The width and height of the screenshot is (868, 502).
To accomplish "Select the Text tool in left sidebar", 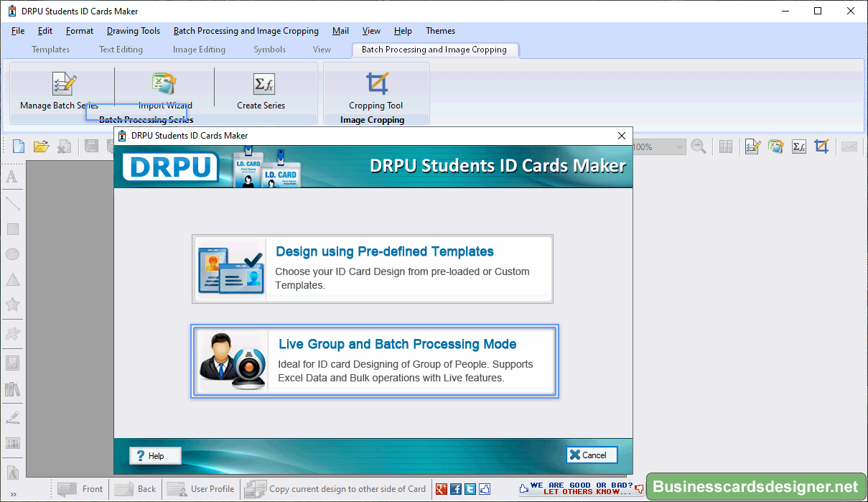I will pyautogui.click(x=12, y=177).
